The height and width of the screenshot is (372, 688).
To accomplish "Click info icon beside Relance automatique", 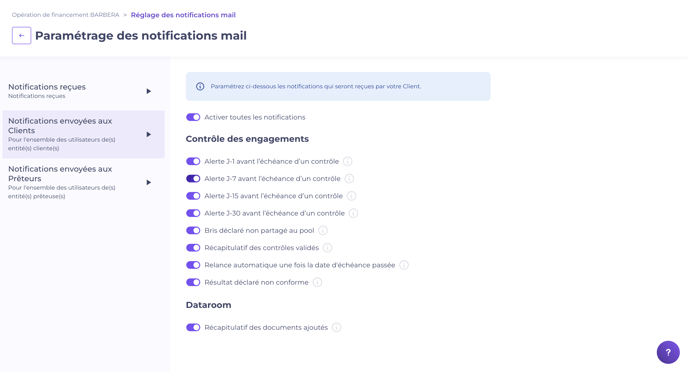I will [x=404, y=265].
